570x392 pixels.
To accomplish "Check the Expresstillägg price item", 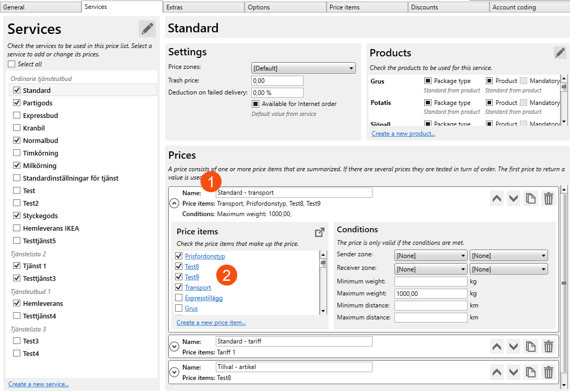I will (x=179, y=298).
